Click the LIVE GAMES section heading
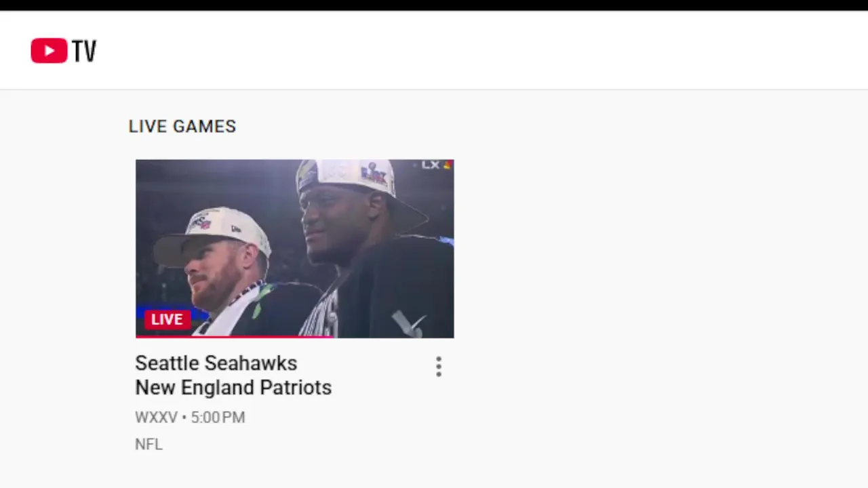Image resolution: width=868 pixels, height=488 pixels. tap(182, 127)
